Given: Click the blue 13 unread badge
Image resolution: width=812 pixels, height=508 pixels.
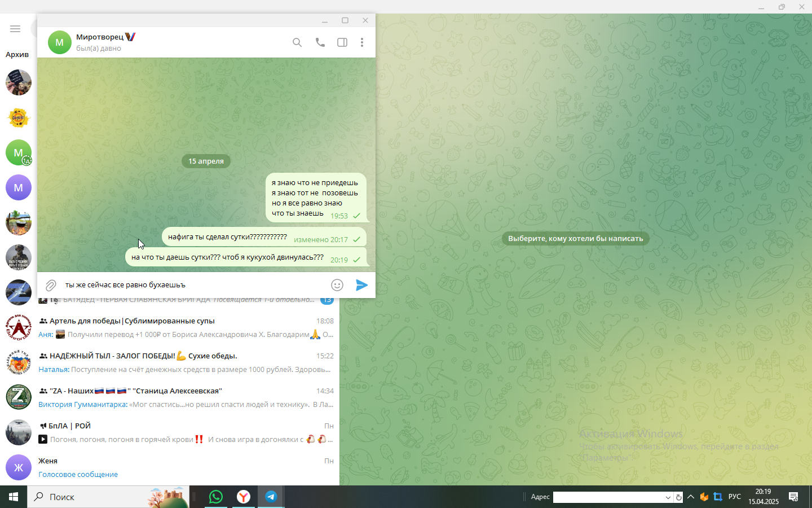Looking at the screenshot, I should click(x=327, y=300).
